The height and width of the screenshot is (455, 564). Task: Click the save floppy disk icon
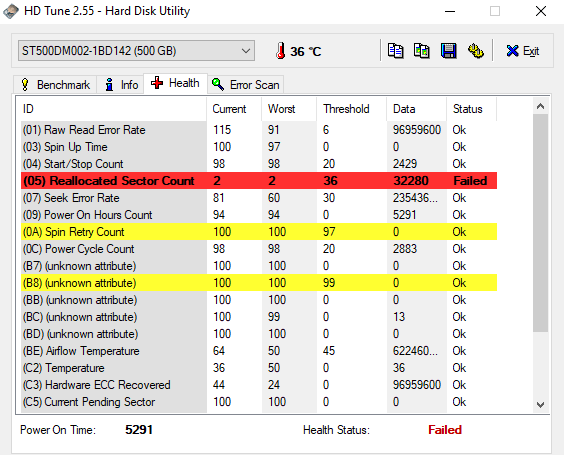449,51
